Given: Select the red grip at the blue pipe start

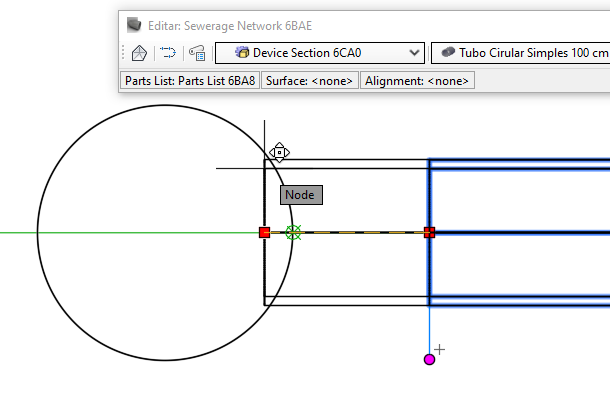Looking at the screenshot, I should coord(429,233).
